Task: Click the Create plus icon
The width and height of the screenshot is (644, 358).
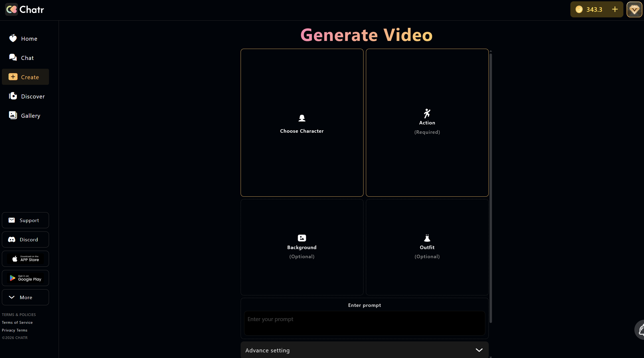Action: [13, 77]
